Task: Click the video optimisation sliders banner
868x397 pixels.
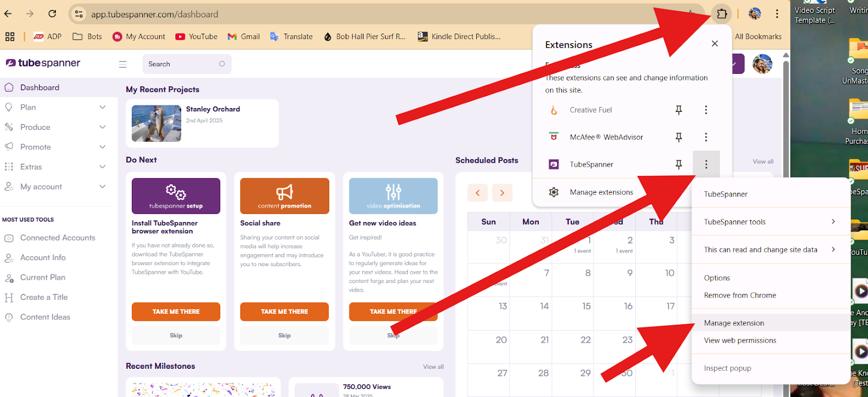Action: tap(393, 196)
